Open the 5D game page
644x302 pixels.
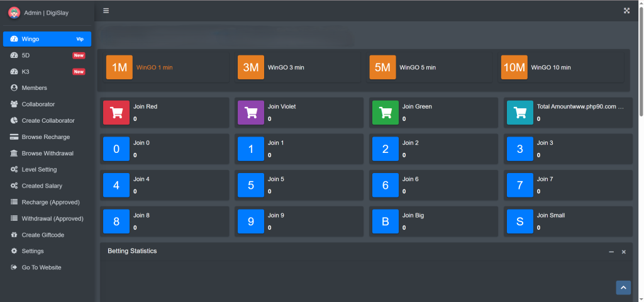(47, 55)
